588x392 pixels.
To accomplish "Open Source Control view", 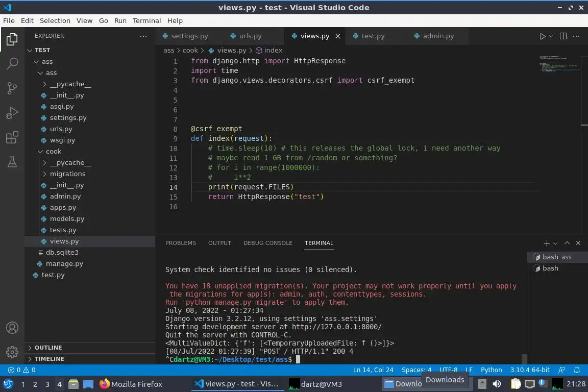I will pyautogui.click(x=12, y=88).
